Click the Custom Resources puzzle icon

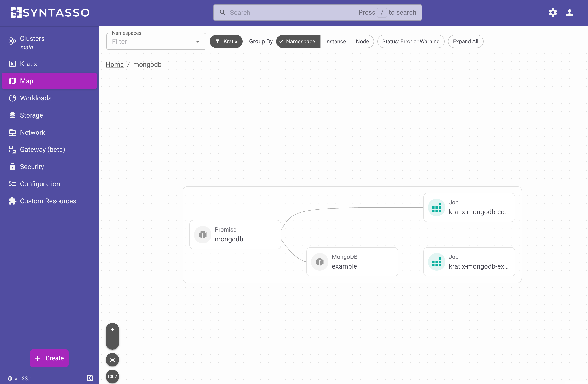[13, 201]
